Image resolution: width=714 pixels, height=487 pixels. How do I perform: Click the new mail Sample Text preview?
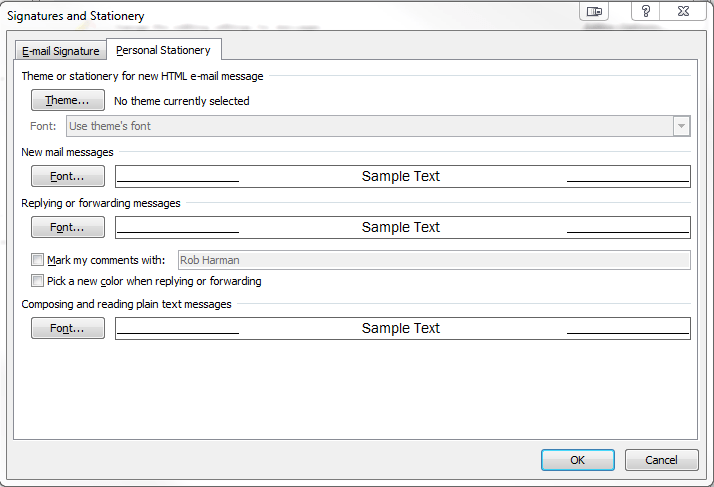click(x=403, y=176)
